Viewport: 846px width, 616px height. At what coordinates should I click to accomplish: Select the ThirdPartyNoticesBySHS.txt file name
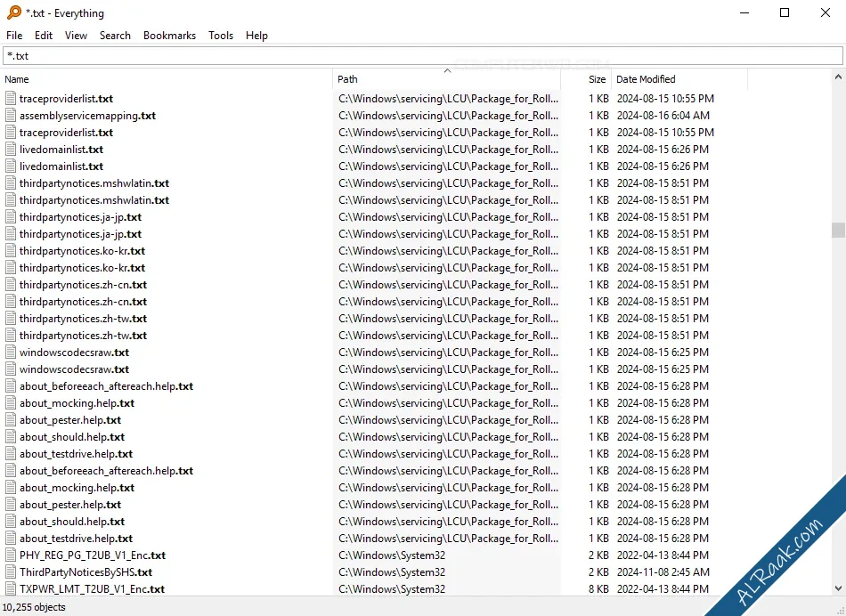coord(85,571)
